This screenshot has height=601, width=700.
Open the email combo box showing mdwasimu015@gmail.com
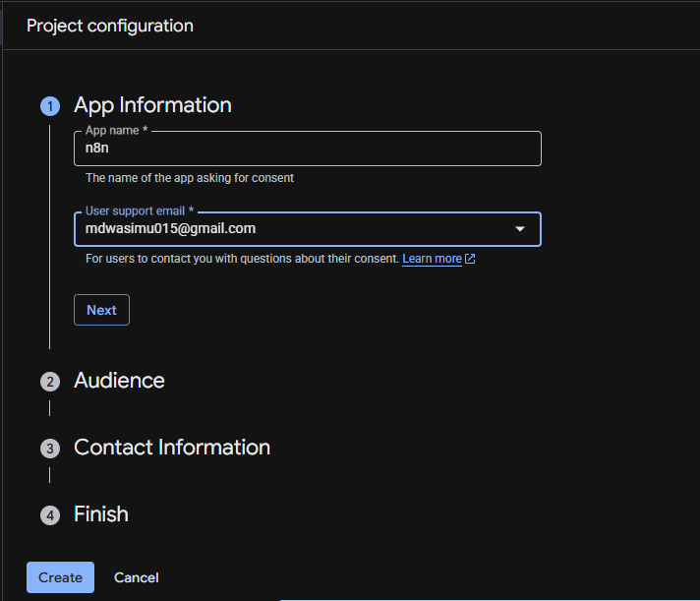point(295,229)
